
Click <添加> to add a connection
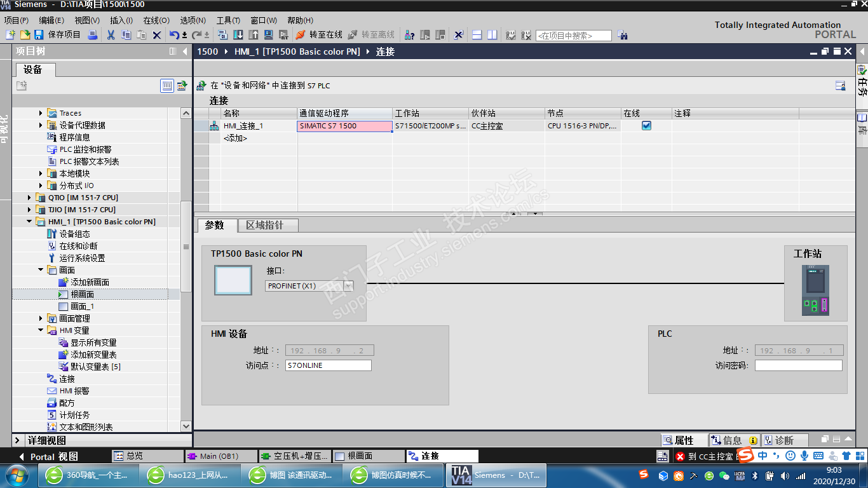point(235,138)
